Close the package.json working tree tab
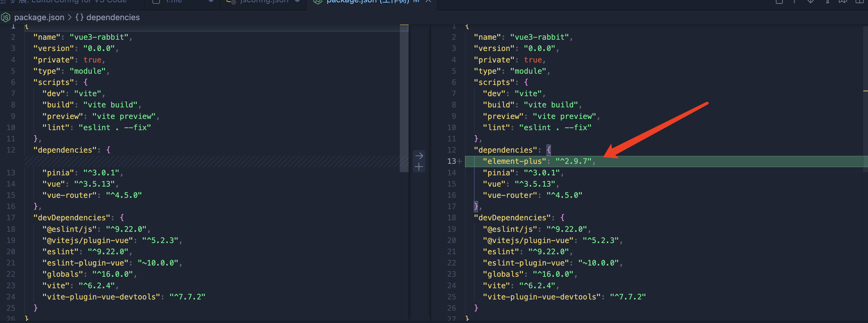 click(428, 1)
